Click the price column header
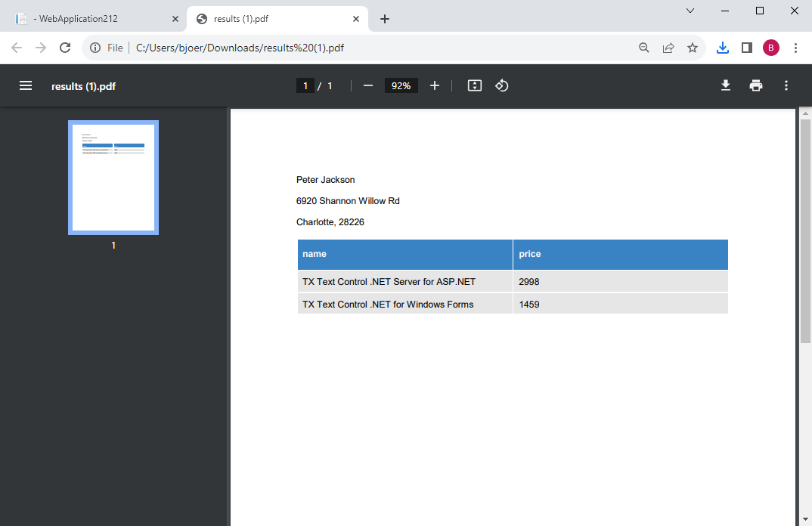Screen dimensions: 812x526 621,254
